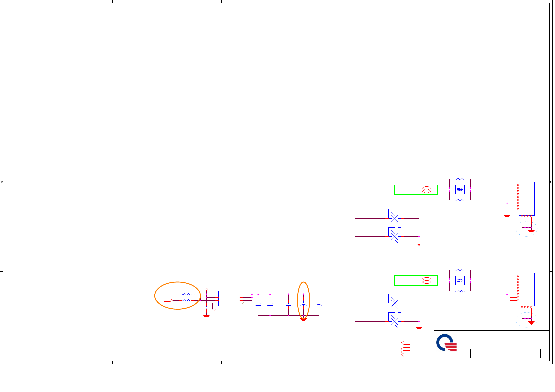Click the ground symbol under the input capacitor
This screenshot has height=392, width=555.
[x=207, y=317]
